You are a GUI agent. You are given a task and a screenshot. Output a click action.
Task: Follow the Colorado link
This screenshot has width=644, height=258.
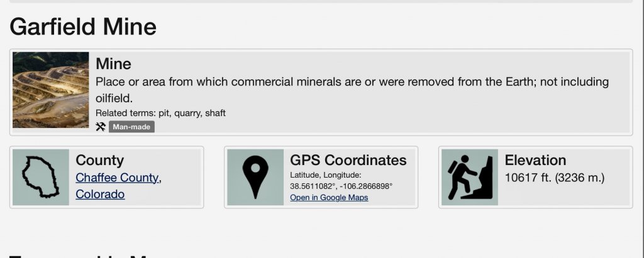(x=100, y=194)
